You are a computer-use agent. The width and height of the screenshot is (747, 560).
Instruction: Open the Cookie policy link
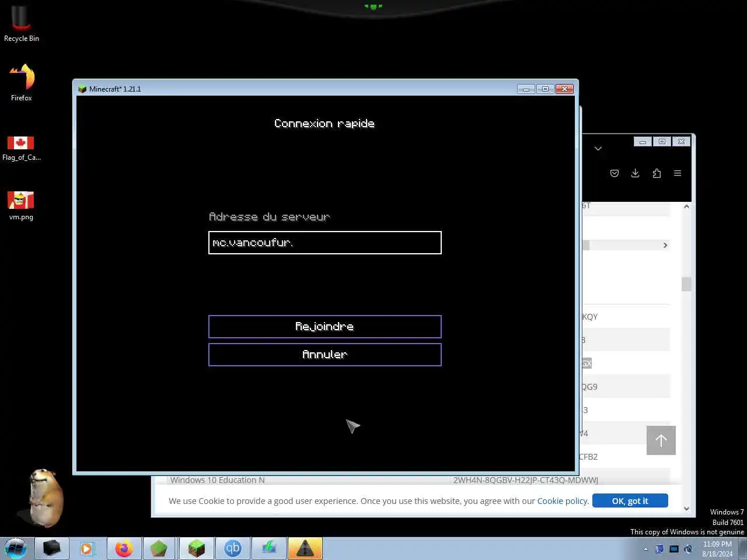coord(562,501)
